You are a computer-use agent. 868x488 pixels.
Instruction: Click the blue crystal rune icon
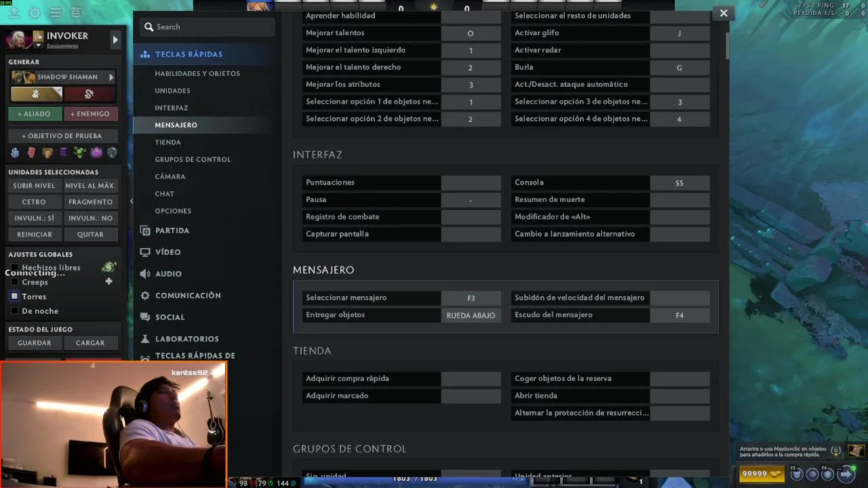click(x=15, y=153)
